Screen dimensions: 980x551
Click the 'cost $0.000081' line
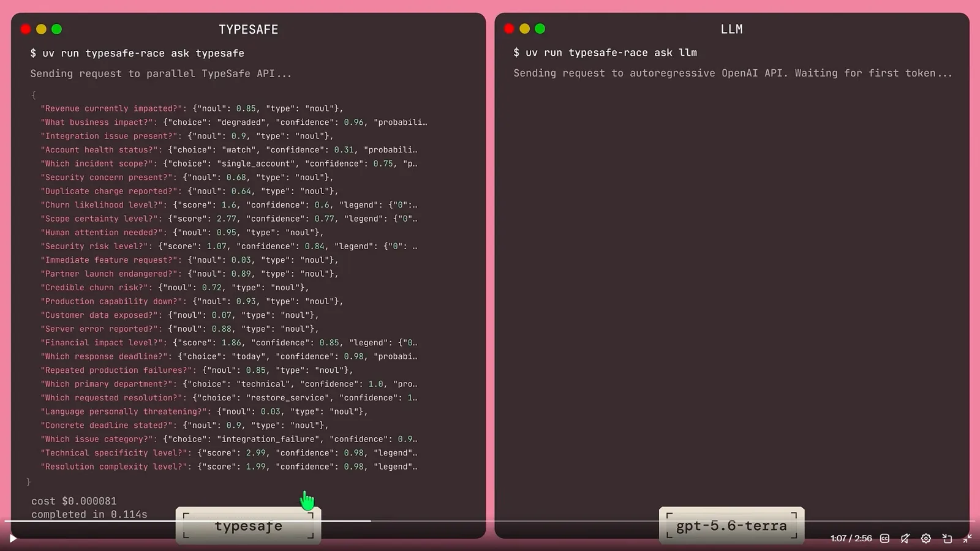[x=74, y=501]
